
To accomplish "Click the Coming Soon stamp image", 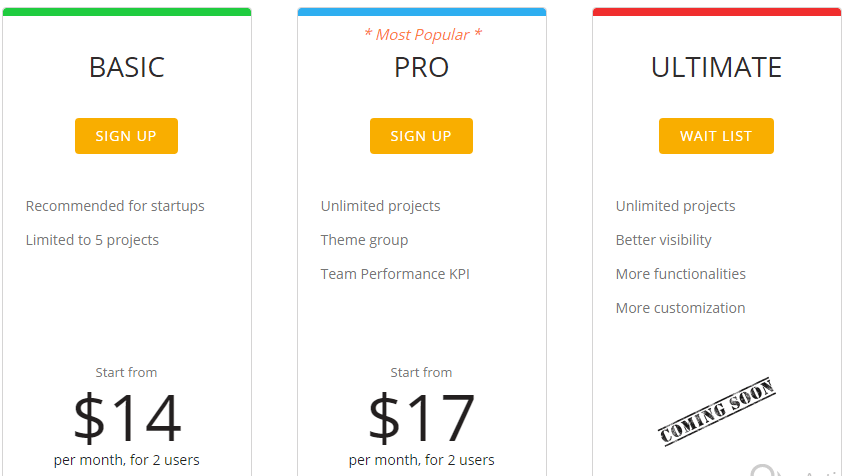I will pos(716,411).
